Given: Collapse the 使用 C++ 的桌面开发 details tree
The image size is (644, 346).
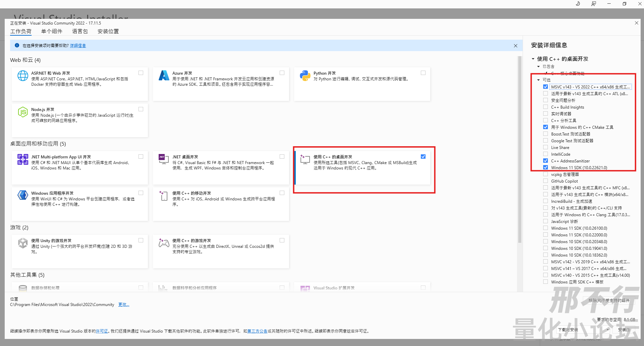Looking at the screenshot, I should (x=533, y=59).
